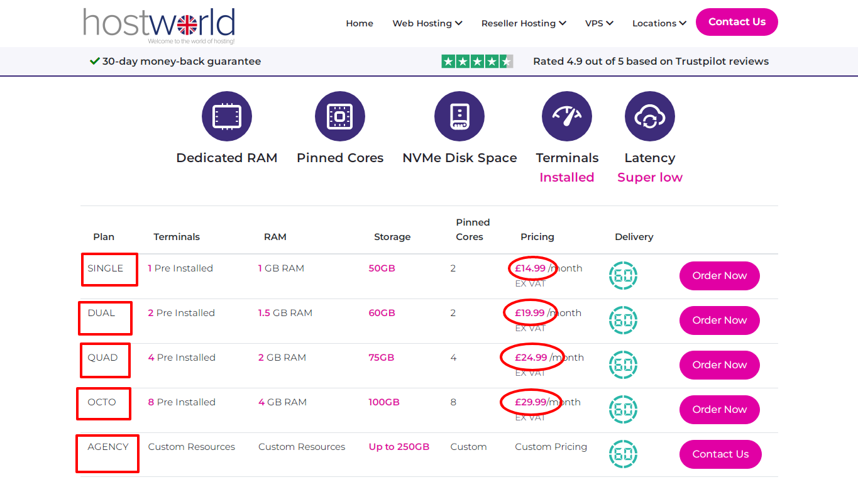Click the Terminals speedometer icon

[x=567, y=117]
